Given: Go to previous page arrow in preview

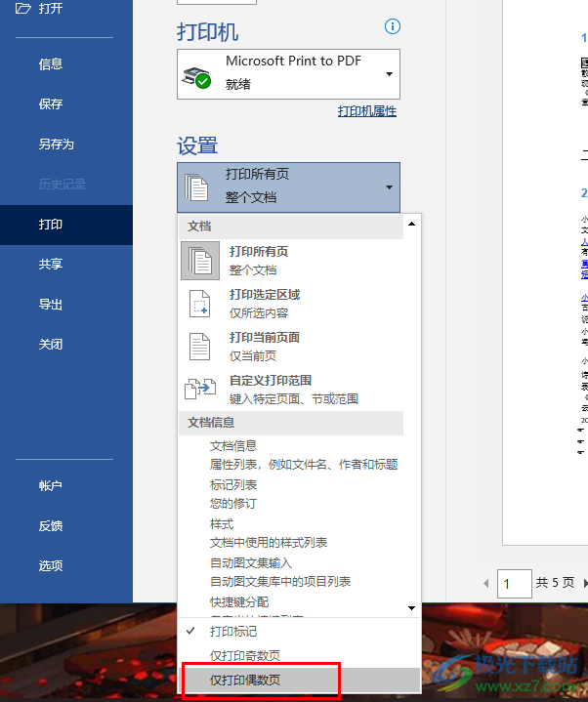Looking at the screenshot, I should (x=486, y=584).
